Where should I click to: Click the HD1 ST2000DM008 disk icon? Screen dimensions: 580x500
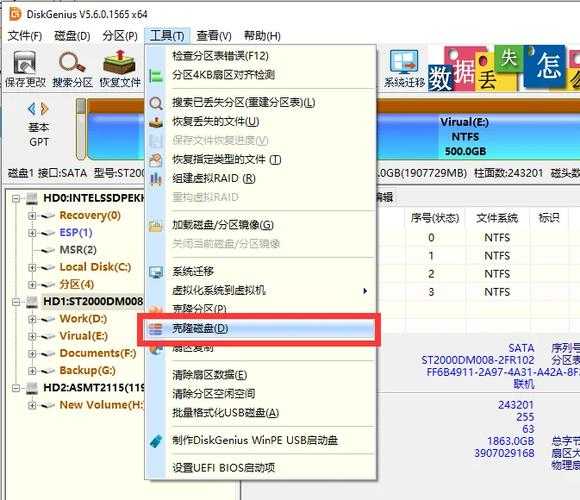[32, 302]
